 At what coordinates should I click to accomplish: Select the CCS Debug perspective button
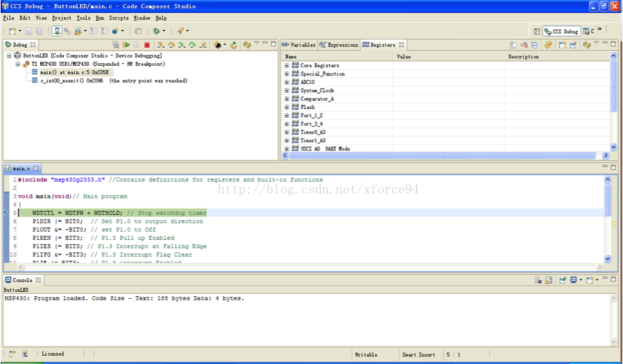coord(561,31)
